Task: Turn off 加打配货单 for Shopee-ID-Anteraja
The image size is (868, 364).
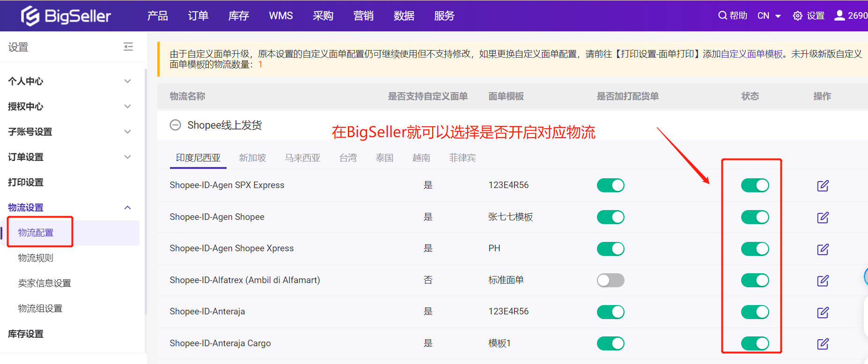Action: (x=611, y=312)
